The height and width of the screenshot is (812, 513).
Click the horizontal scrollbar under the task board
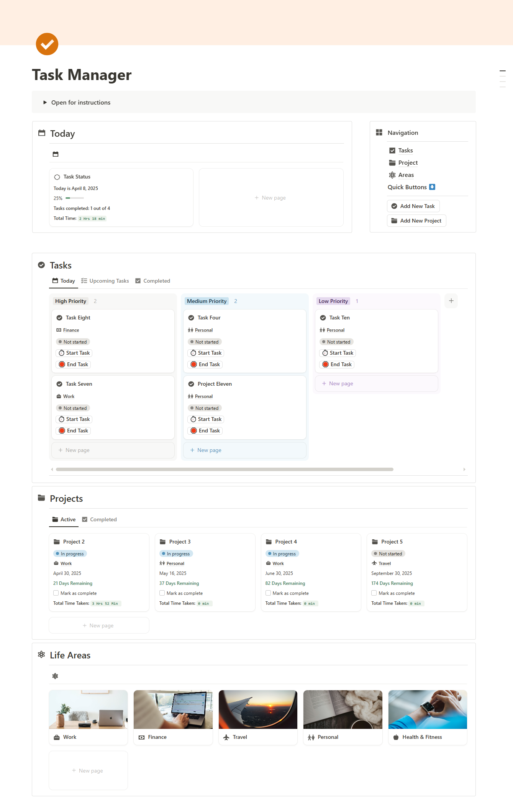point(225,469)
